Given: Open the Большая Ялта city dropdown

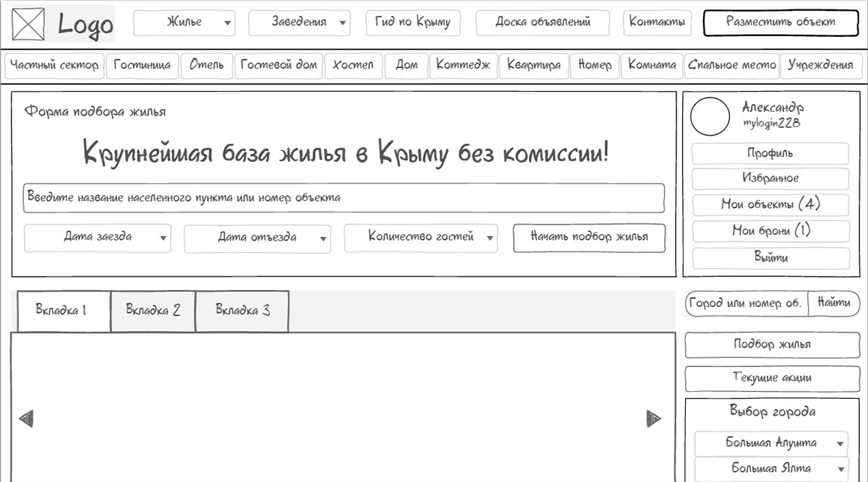Looking at the screenshot, I should click(771, 468).
